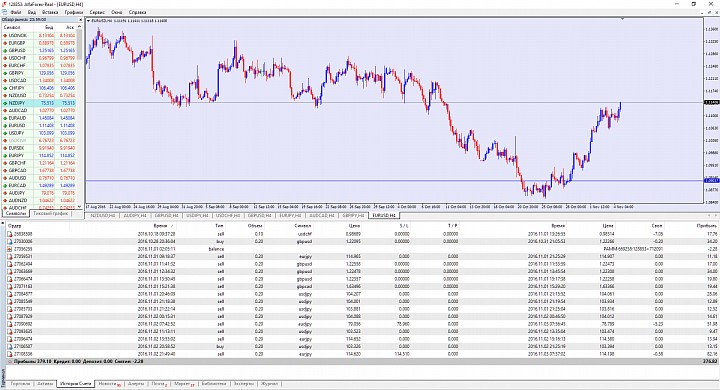Image resolution: width=720 pixels, height=390 pixels.
Task: Switch to the Тиковый график tab
Action: point(51,214)
